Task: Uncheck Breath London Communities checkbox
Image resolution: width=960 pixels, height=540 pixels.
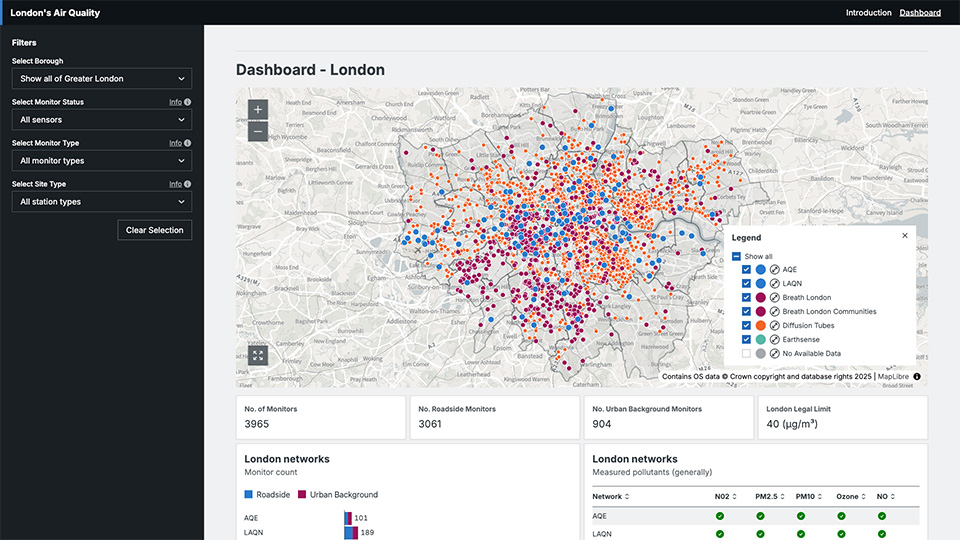Action: [x=746, y=312]
